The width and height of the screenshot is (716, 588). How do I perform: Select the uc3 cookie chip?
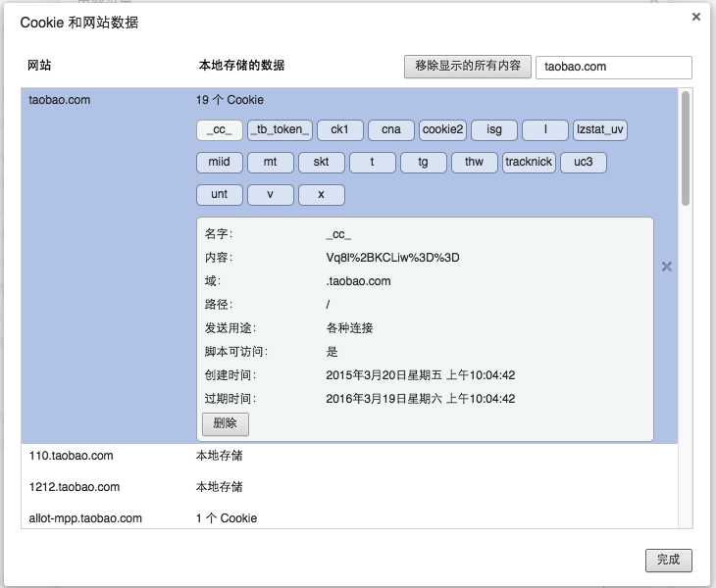pyautogui.click(x=584, y=163)
